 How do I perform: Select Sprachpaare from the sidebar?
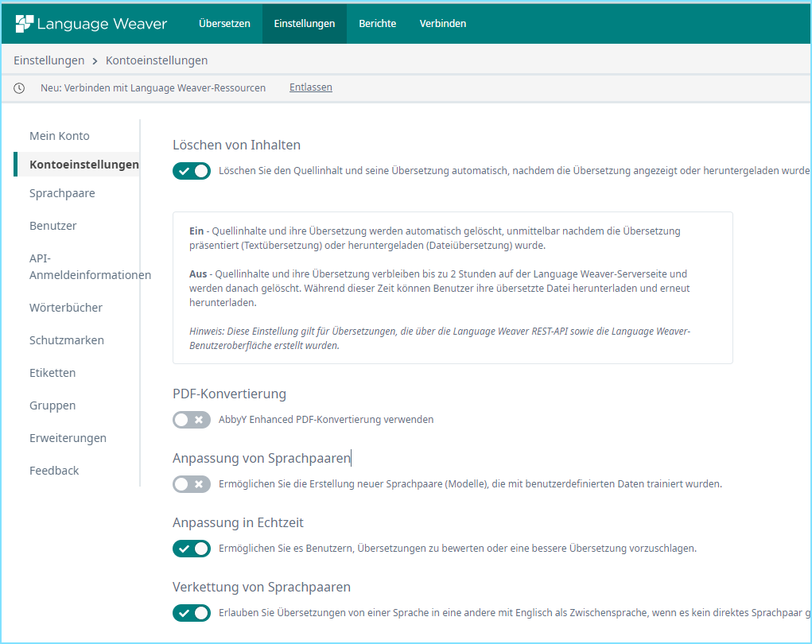[x=62, y=192]
